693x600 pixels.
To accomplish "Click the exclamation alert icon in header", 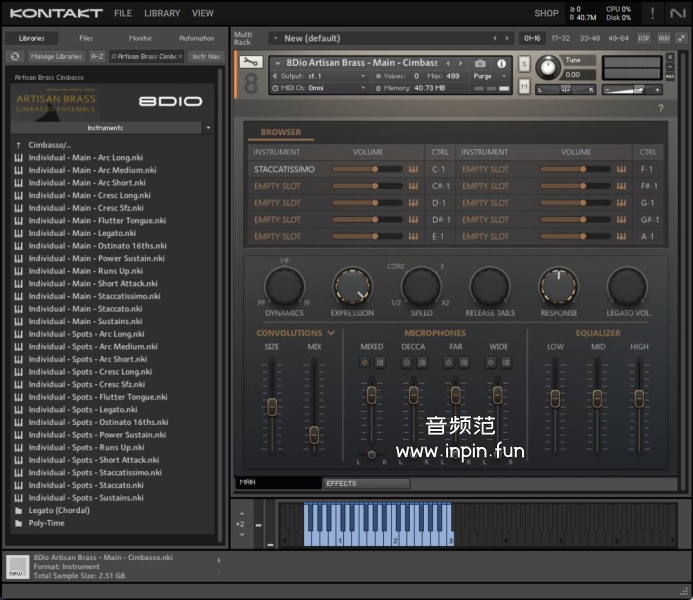I will [652, 13].
